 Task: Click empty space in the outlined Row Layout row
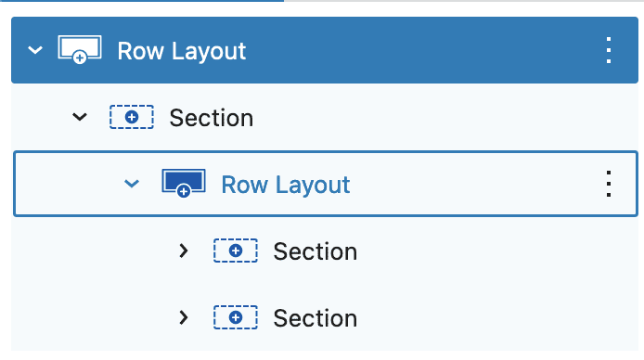tap(472, 184)
